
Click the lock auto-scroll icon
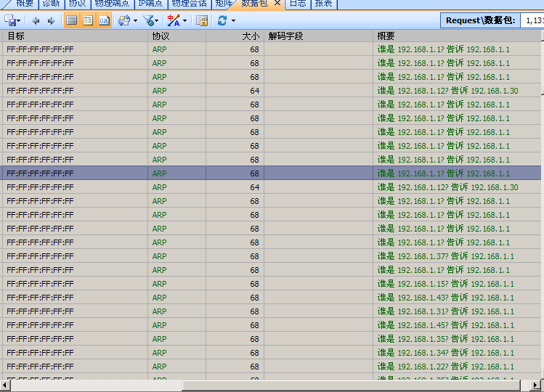202,20
